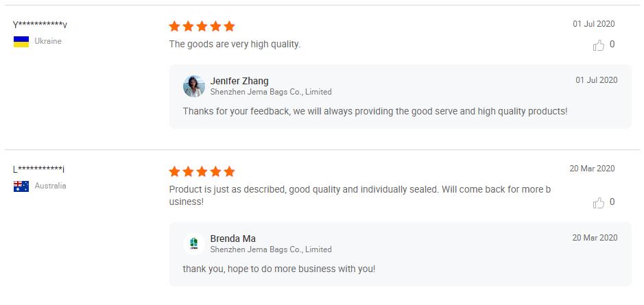Select the "goods are very high quality" review text

(x=235, y=45)
